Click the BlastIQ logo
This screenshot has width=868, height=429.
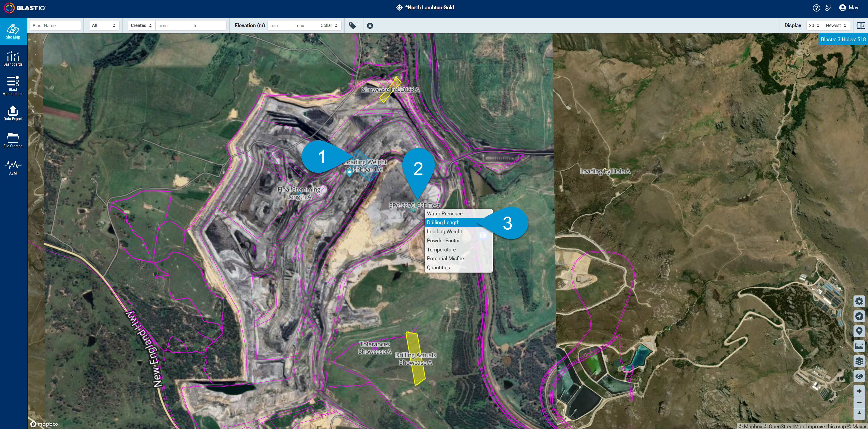click(25, 8)
